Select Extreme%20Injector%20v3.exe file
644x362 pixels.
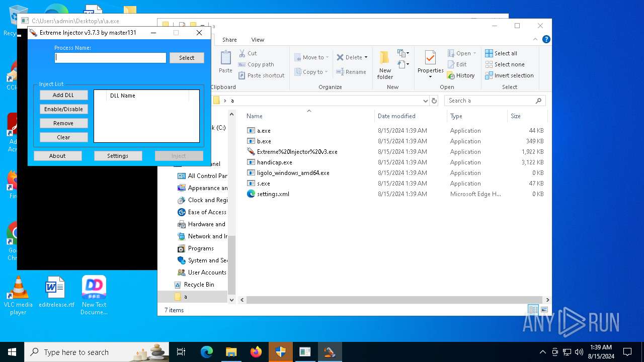297,152
